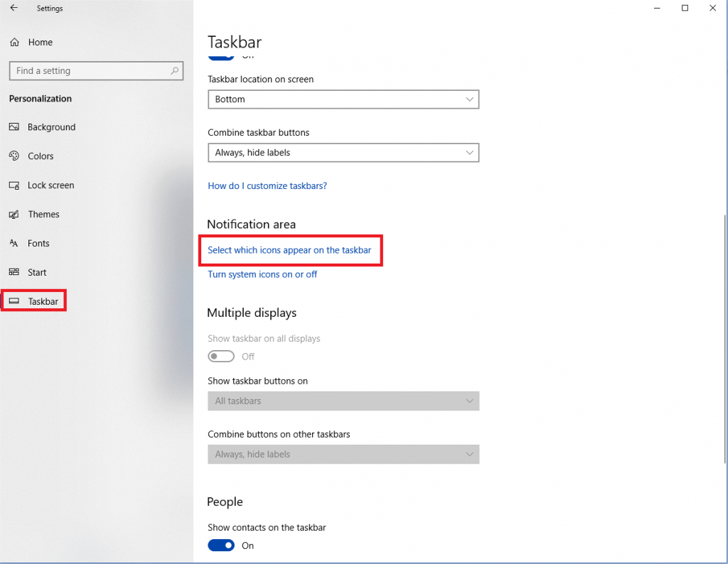Click the search magnifier in Find a setting

[175, 71]
